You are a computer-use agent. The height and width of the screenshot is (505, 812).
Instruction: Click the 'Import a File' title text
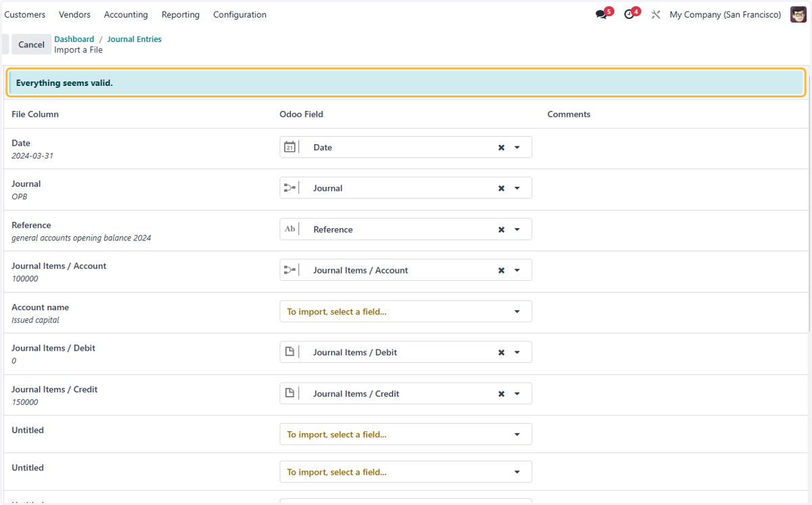click(x=78, y=50)
